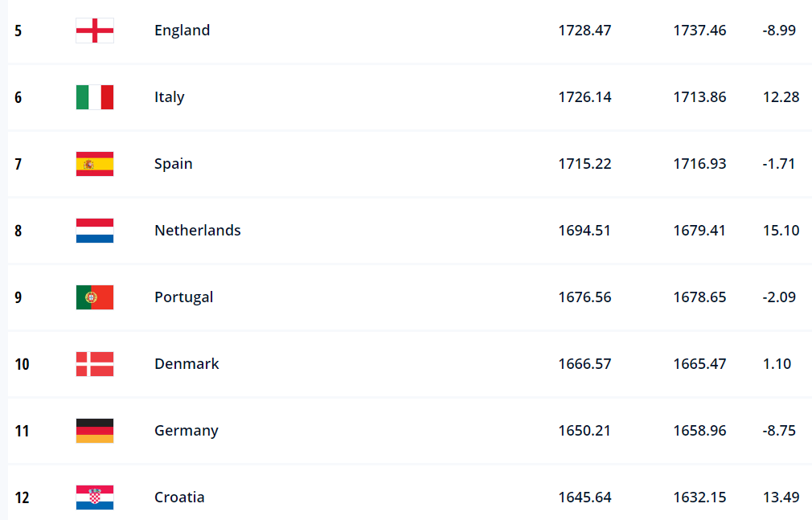This screenshot has width=812, height=520.
Task: Click Denmark's points change 1.10
Action: pos(777,364)
